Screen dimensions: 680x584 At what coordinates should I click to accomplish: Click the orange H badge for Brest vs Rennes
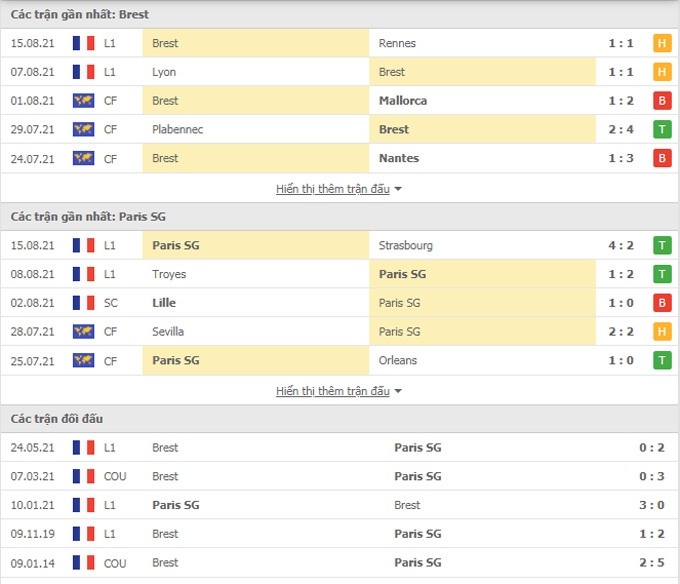click(662, 43)
